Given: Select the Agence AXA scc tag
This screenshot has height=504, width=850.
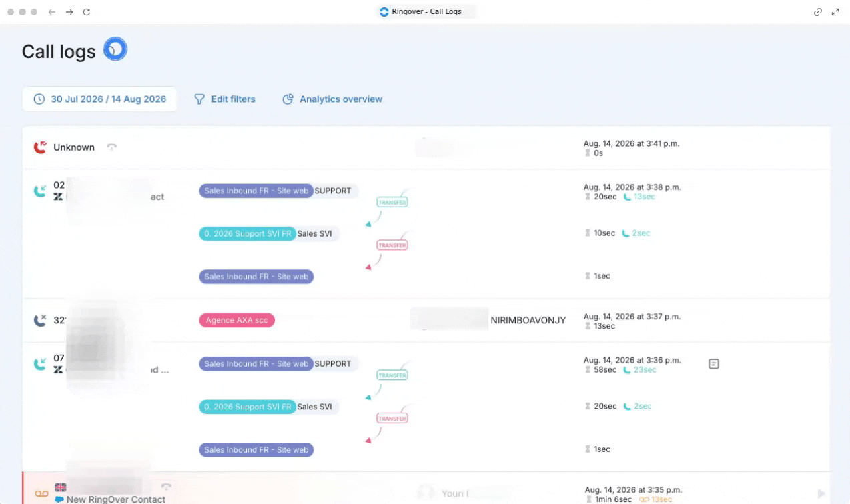Looking at the screenshot, I should 237,320.
